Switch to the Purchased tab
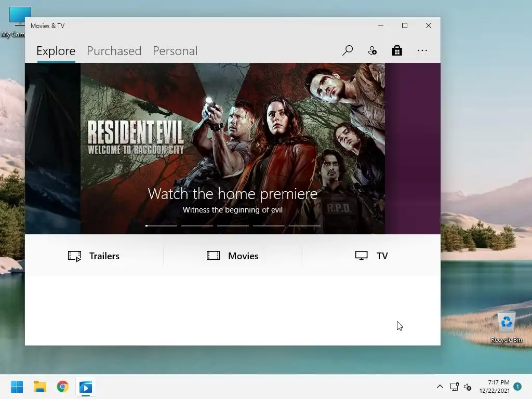The height and width of the screenshot is (399, 532). tap(114, 51)
